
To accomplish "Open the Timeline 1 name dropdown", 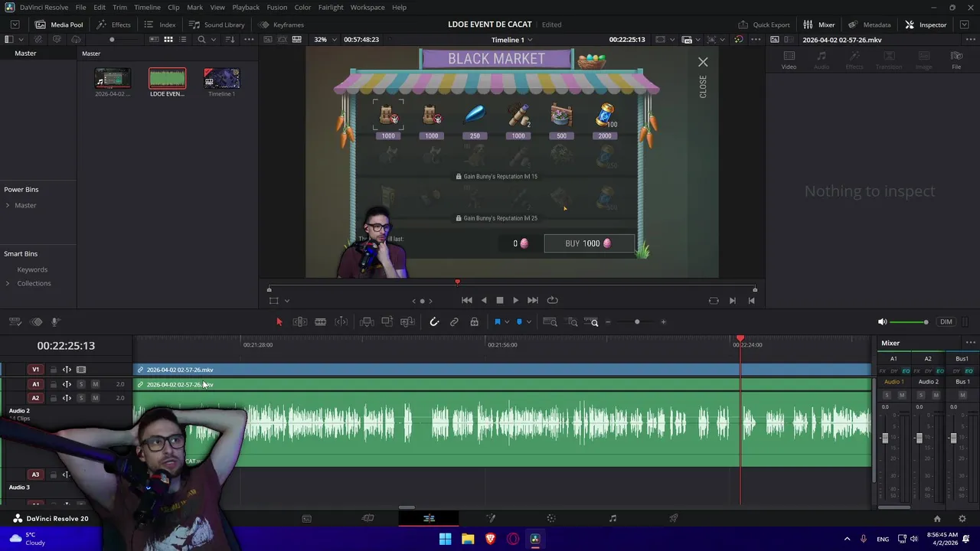I will (511, 40).
